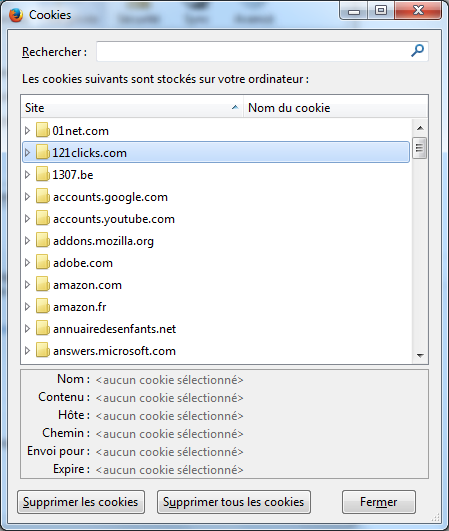This screenshot has width=449, height=531.
Task: Select the accounts.youtube.com row text
Action: [x=114, y=219]
